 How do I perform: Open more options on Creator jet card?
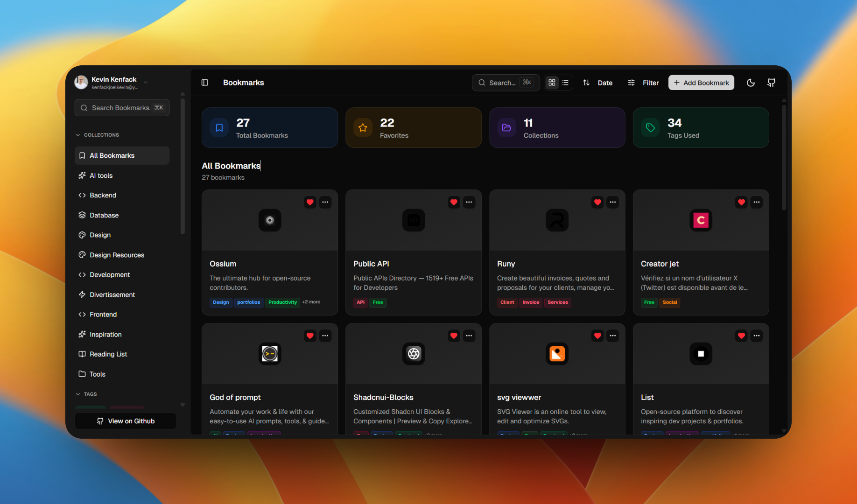coord(757,202)
